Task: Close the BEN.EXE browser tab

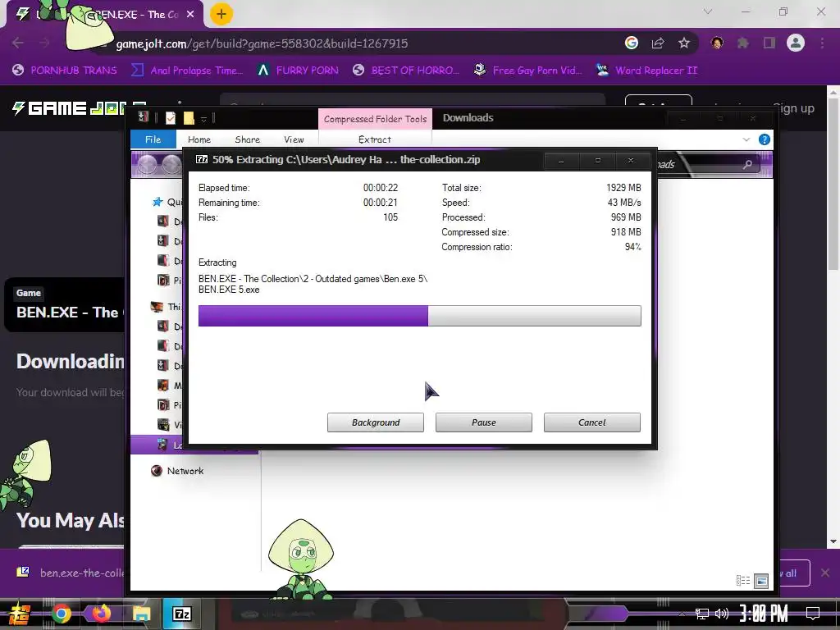Action: tap(190, 15)
